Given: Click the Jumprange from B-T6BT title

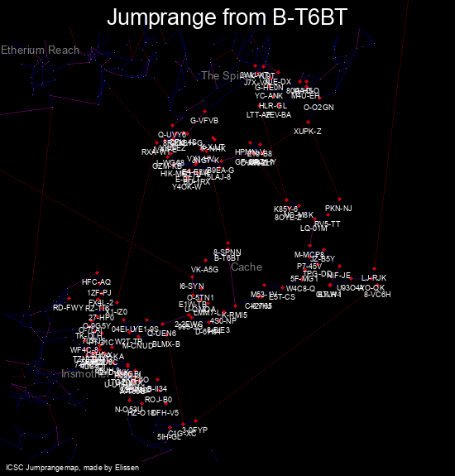Looking at the screenshot, I should (x=227, y=17).
